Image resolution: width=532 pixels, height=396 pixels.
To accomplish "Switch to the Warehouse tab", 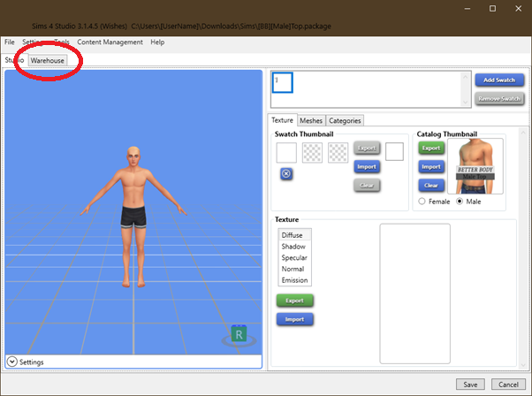I will click(x=48, y=60).
